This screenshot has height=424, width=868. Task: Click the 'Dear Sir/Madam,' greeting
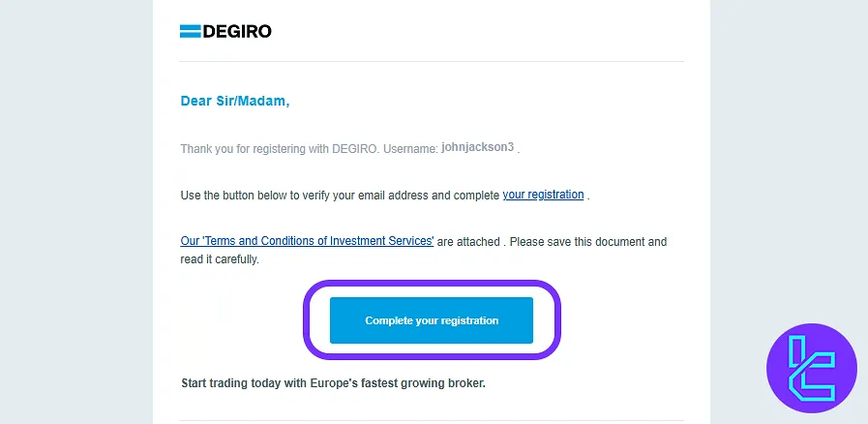[235, 101]
